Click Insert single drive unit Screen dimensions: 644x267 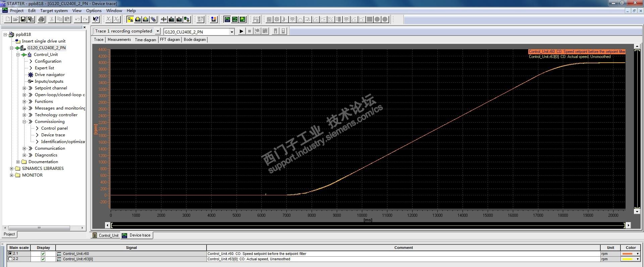(x=44, y=41)
